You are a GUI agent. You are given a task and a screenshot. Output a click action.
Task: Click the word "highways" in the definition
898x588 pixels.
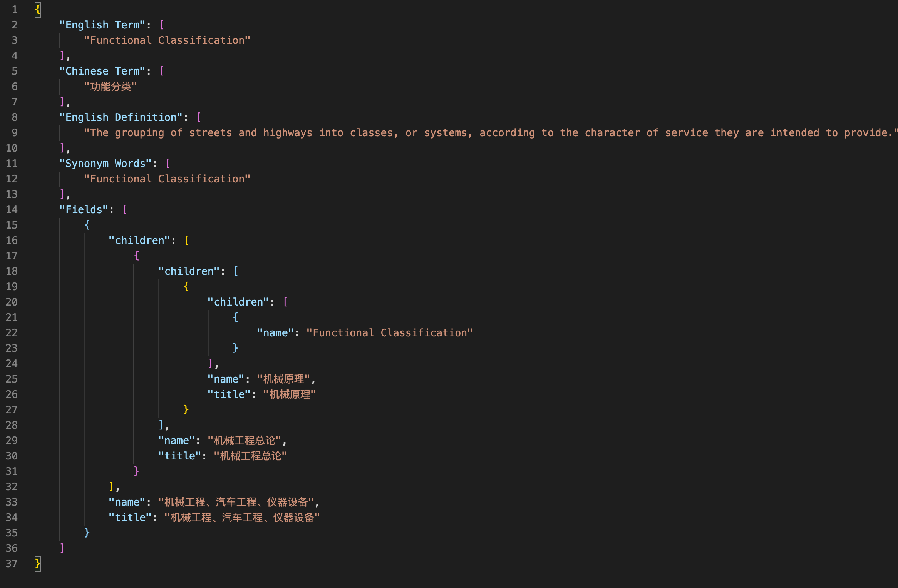288,133
